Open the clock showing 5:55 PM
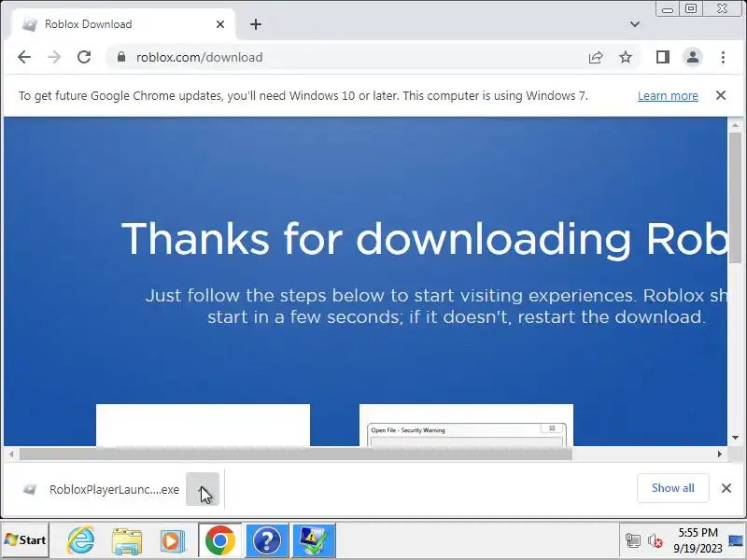This screenshot has height=560, width=747. 698,540
